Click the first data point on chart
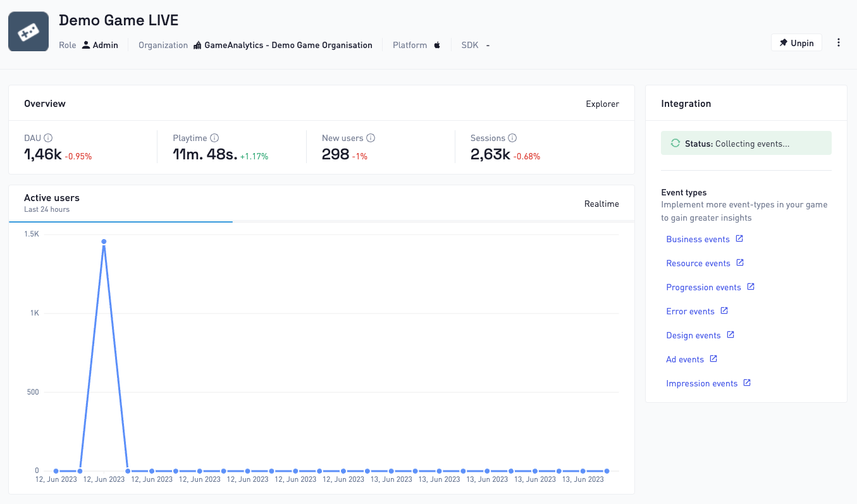The width and height of the screenshot is (857, 504). [x=56, y=471]
